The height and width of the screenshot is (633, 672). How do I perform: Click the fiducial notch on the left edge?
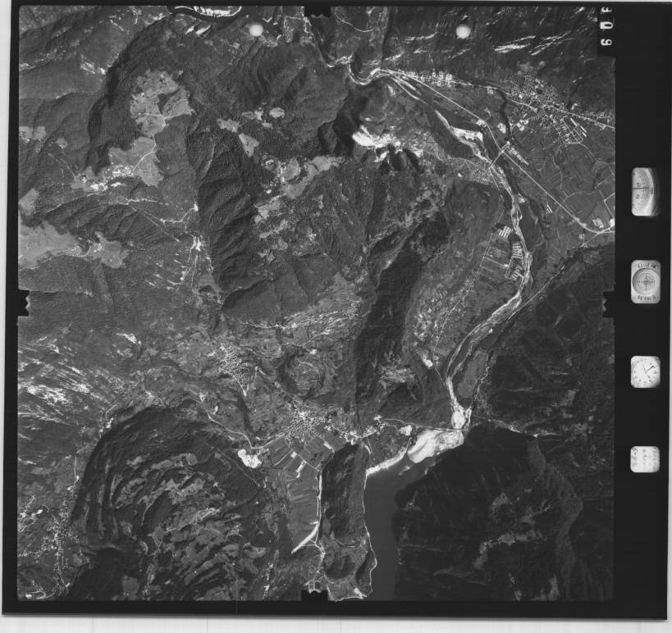tap(22, 302)
